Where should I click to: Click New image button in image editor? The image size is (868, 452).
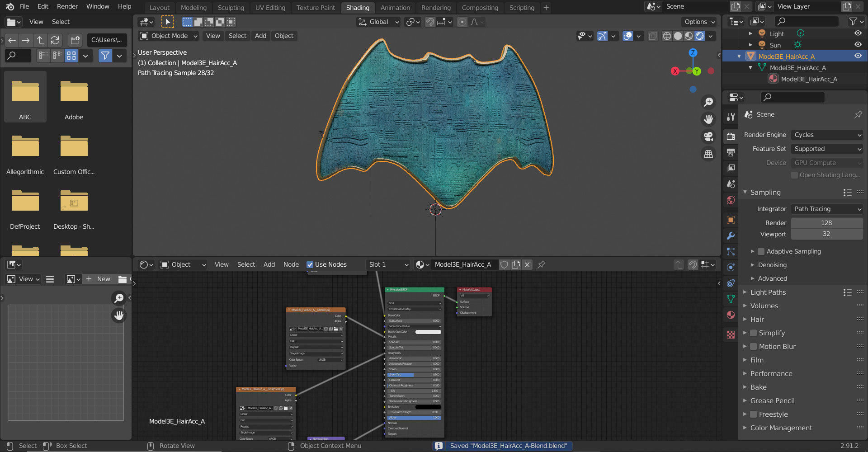pyautogui.click(x=99, y=279)
